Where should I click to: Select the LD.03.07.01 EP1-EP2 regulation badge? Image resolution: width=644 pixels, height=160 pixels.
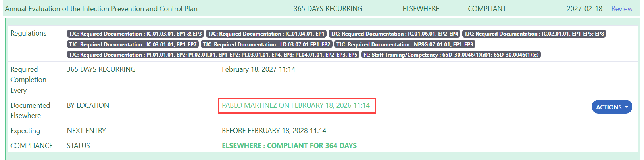click(x=266, y=44)
